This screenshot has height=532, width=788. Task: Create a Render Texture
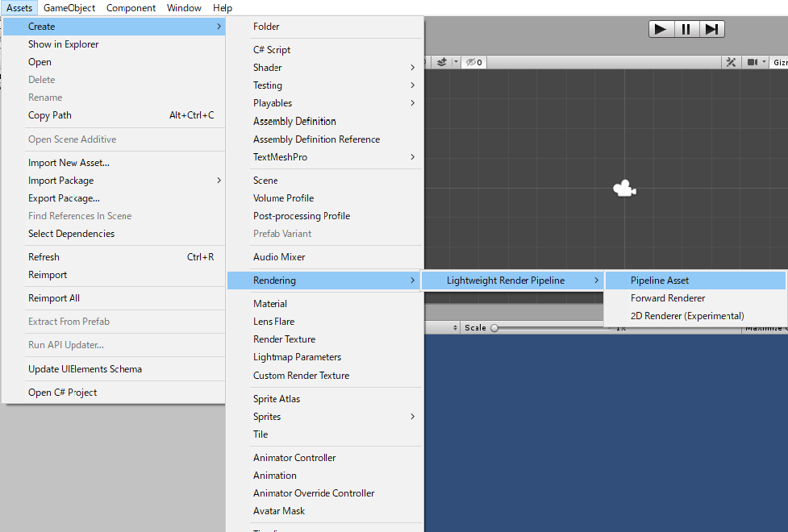click(325, 339)
